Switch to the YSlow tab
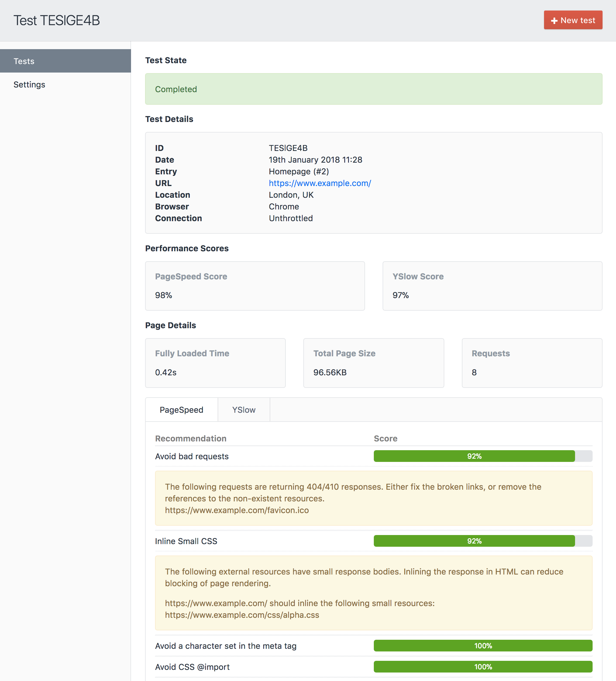Screen dimensions: 616x681 pos(243,410)
